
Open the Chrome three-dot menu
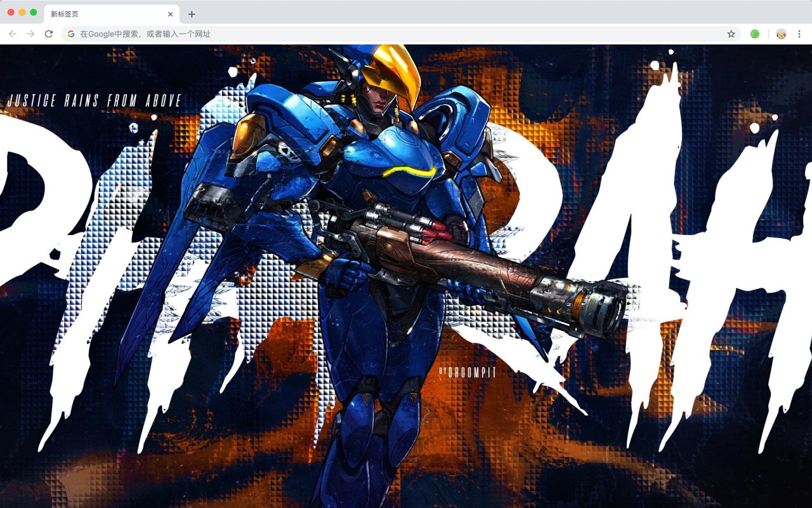click(799, 34)
